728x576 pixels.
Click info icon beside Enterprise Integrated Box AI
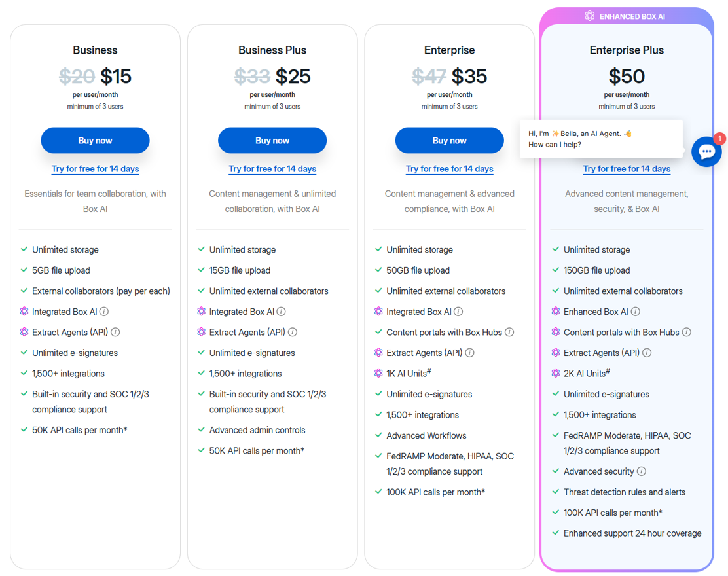458,312
